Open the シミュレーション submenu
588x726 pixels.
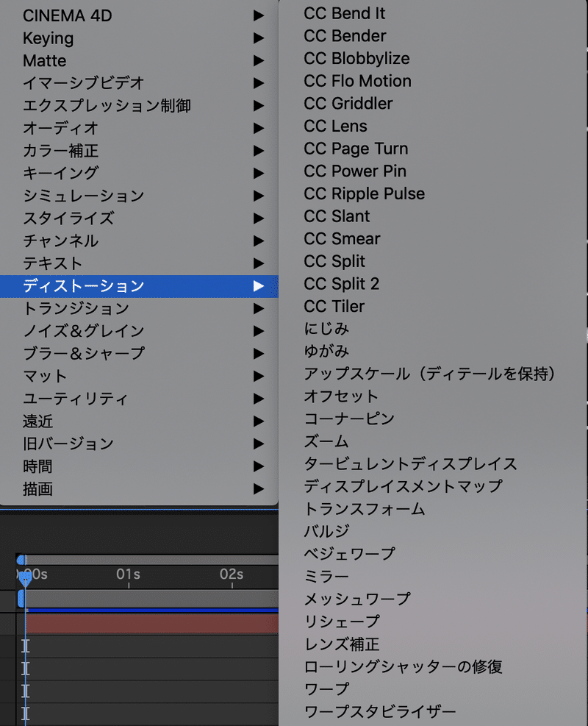(139, 196)
